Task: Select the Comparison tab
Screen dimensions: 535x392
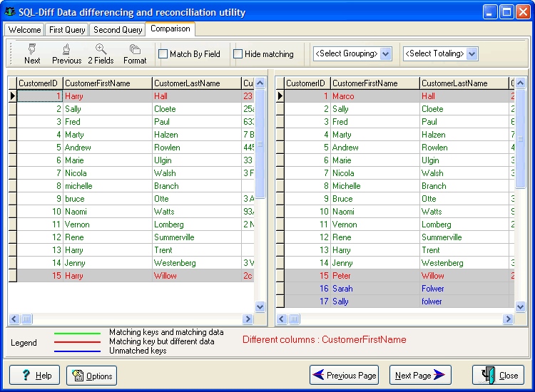Action: pos(170,29)
